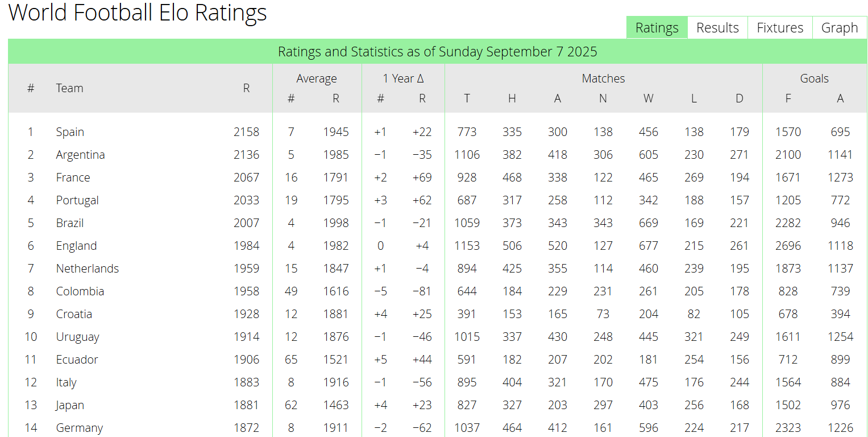This screenshot has width=868, height=437.
Task: Click the Argentina team name
Action: click(80, 155)
